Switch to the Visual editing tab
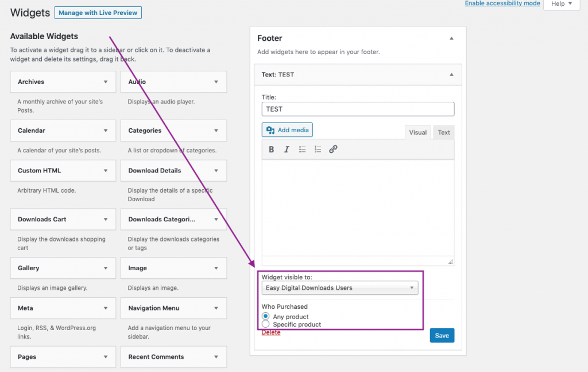Screen dimensions: 588x372 pos(417,132)
